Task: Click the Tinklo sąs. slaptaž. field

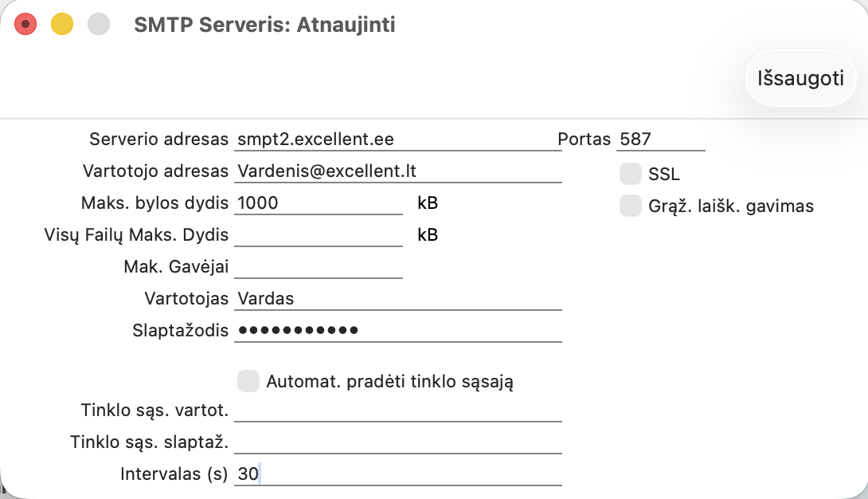Action: point(398,442)
